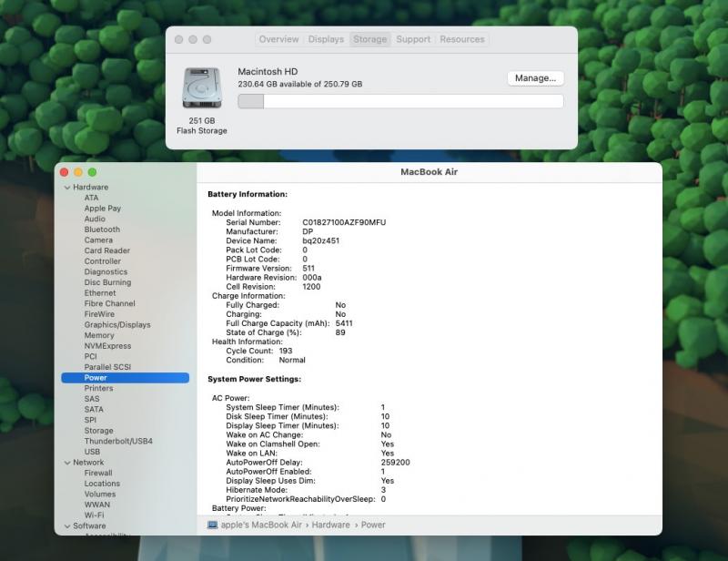This screenshot has height=561, width=728.
Task: Select Bluetooth in the hardware list
Action: [x=102, y=229]
